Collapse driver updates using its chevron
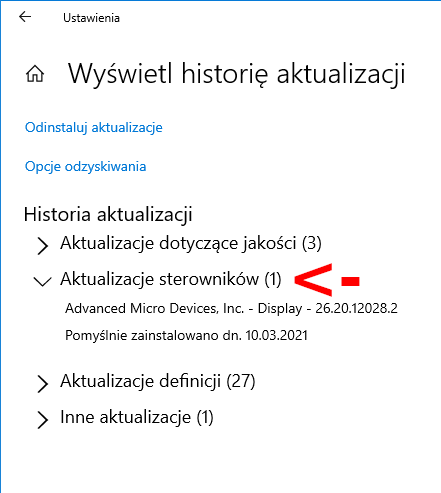441x493 pixels. click(43, 281)
